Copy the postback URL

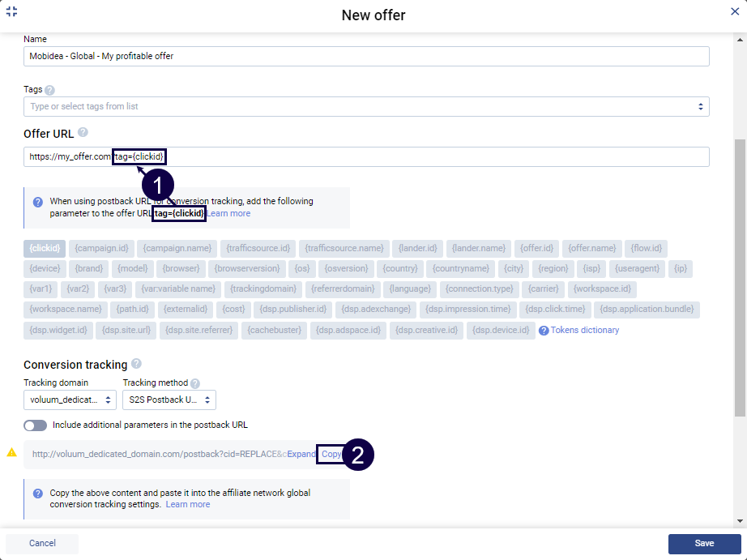coord(331,452)
